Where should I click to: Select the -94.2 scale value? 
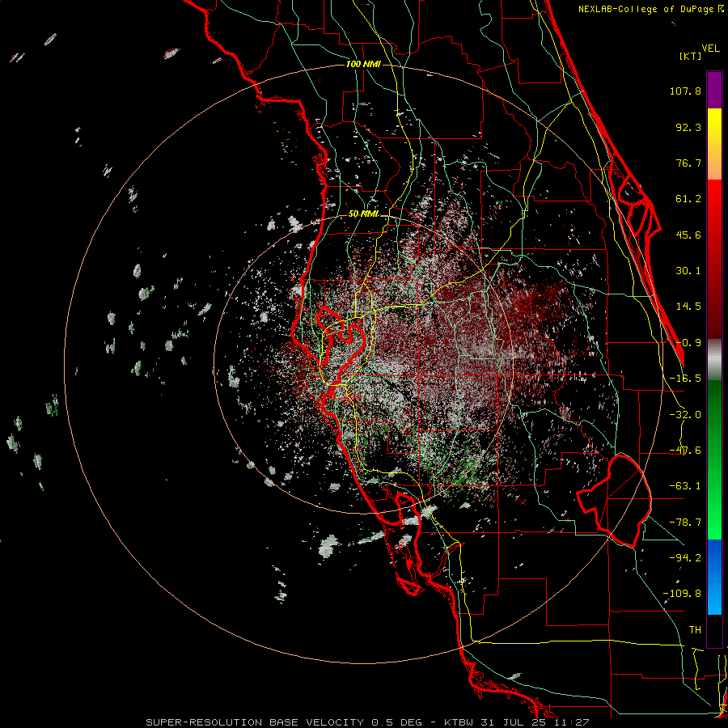[685, 557]
